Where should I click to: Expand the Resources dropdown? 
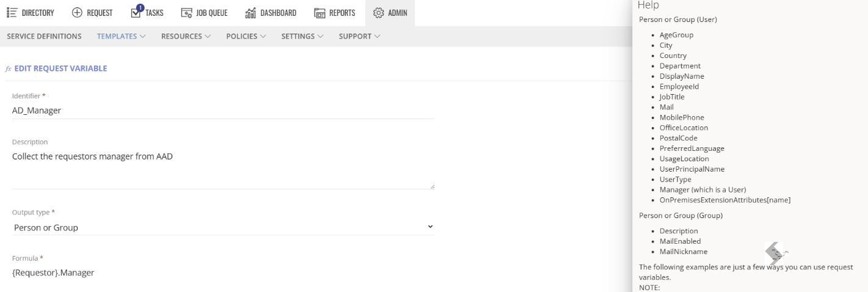click(186, 36)
